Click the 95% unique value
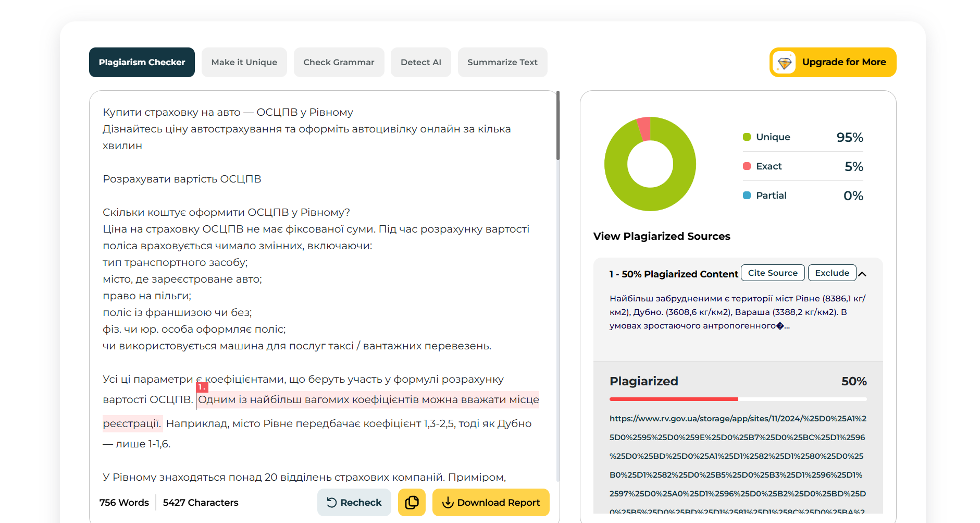Viewport: 980px width, 523px height. tap(850, 137)
